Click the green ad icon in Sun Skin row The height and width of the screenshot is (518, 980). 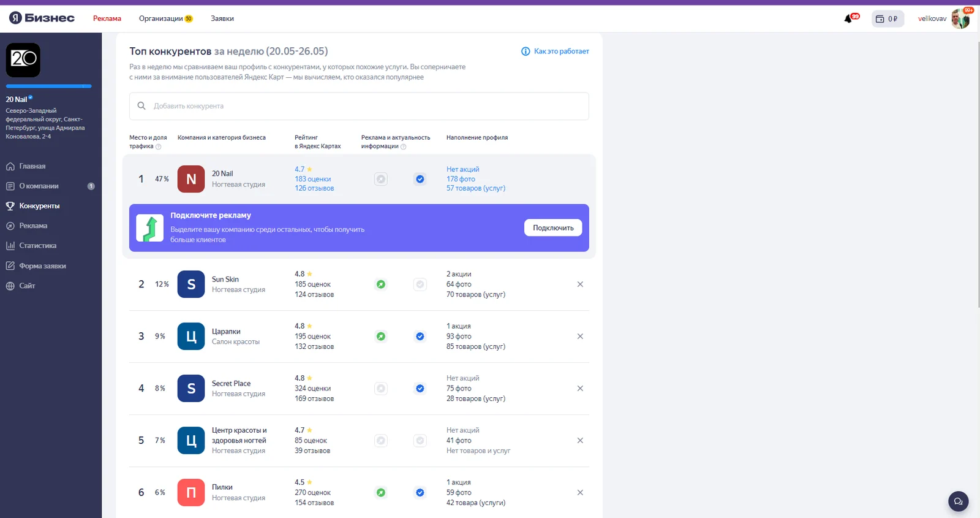(381, 284)
